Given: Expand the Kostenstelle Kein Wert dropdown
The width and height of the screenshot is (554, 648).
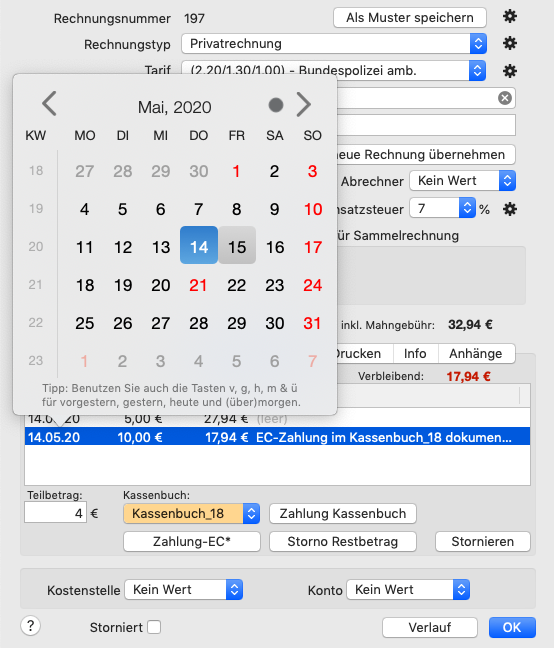Looking at the screenshot, I should click(x=183, y=590).
